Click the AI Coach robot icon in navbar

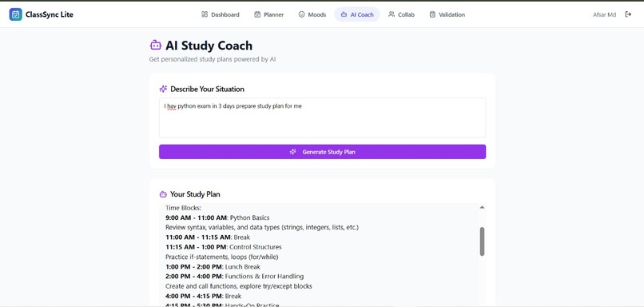coord(344,14)
